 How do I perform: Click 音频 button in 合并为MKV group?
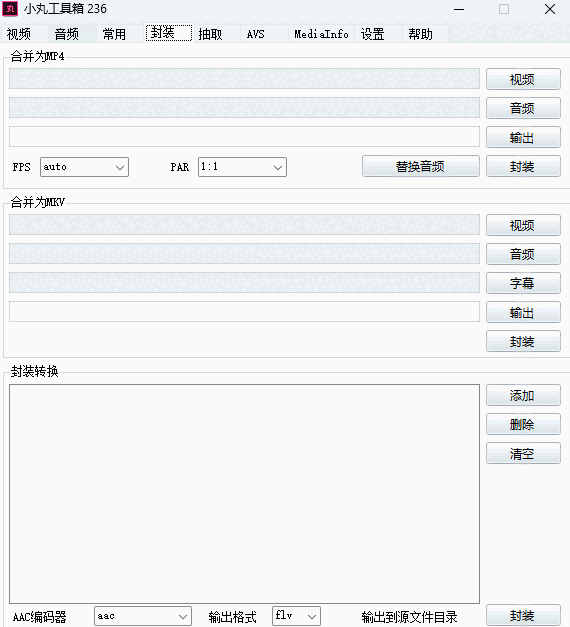(523, 254)
